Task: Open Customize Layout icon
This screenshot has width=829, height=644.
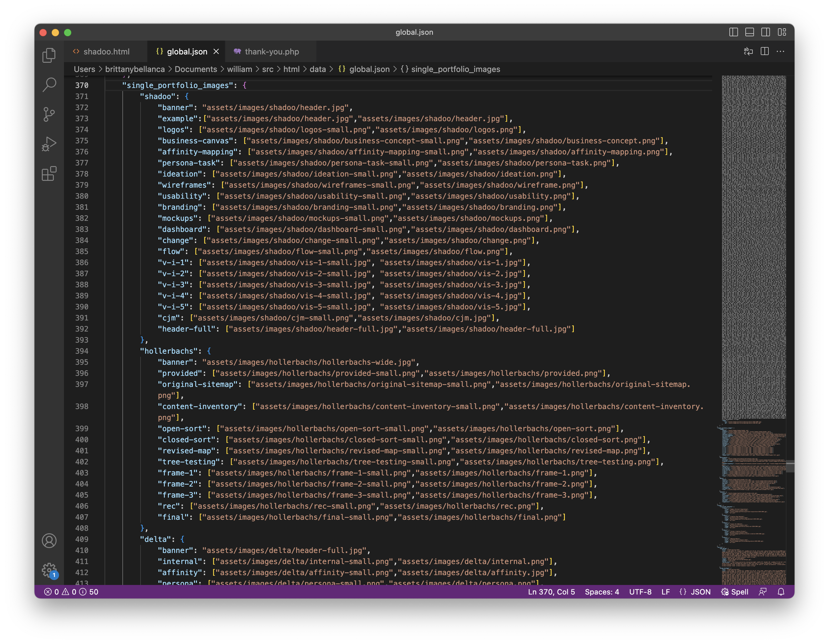Action: [x=782, y=32]
